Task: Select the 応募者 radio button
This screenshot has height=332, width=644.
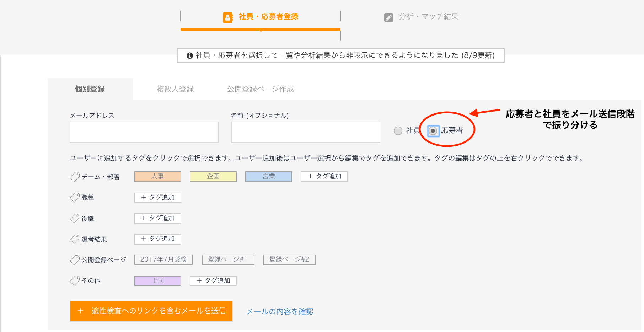Action: (x=433, y=131)
